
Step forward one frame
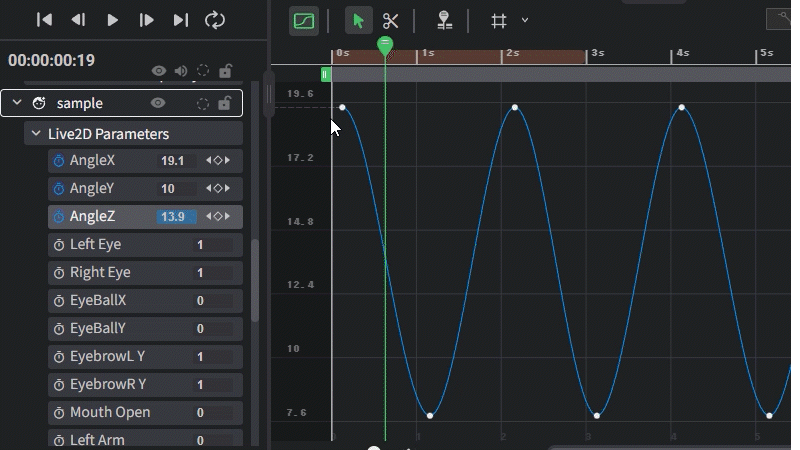(x=146, y=20)
